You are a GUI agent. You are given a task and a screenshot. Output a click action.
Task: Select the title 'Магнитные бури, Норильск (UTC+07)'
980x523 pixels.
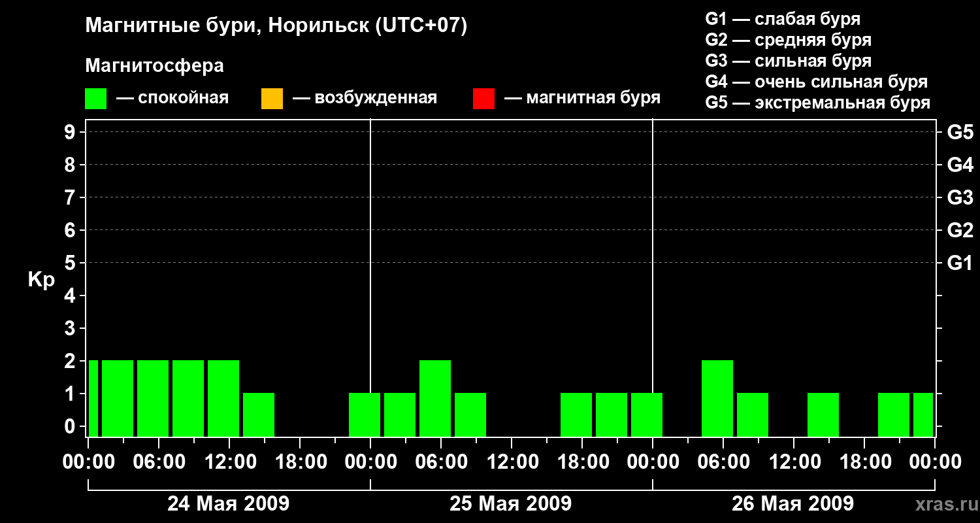(x=276, y=26)
